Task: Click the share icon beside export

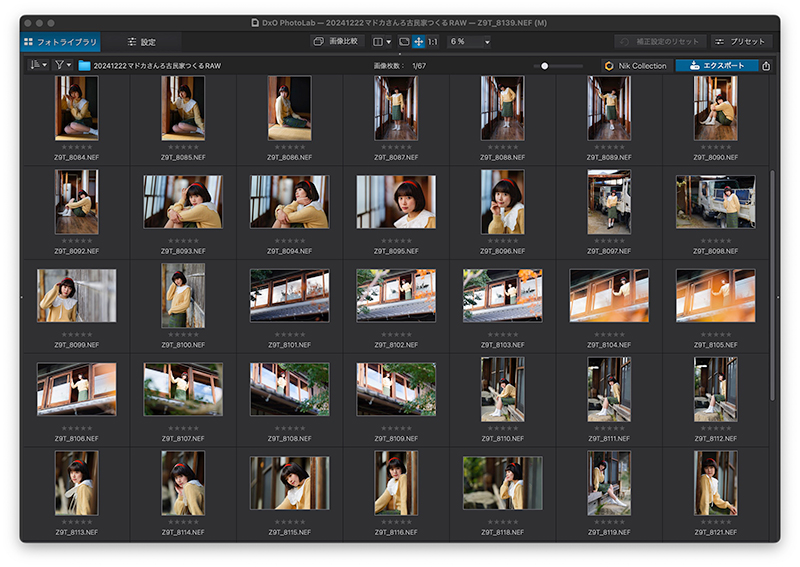Action: [766, 66]
